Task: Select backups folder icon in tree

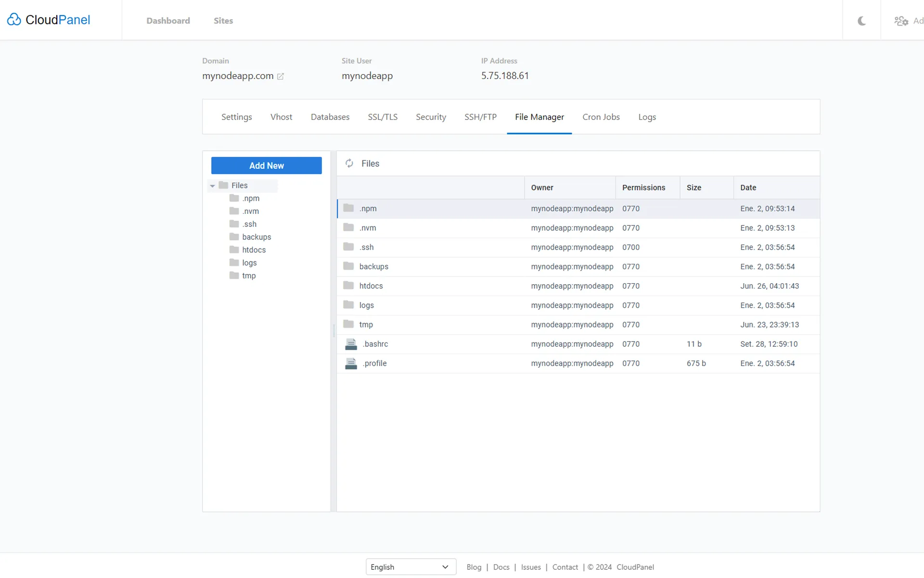Action: click(234, 236)
